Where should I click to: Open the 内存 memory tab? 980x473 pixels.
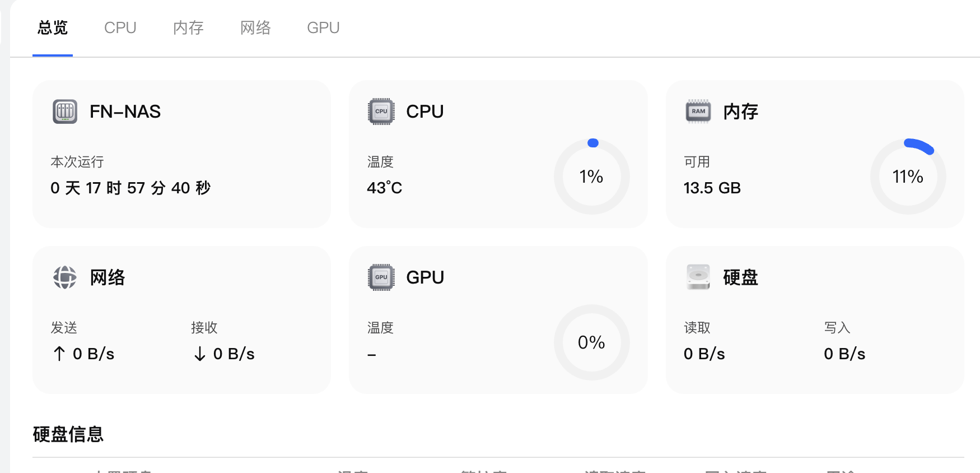(188, 27)
